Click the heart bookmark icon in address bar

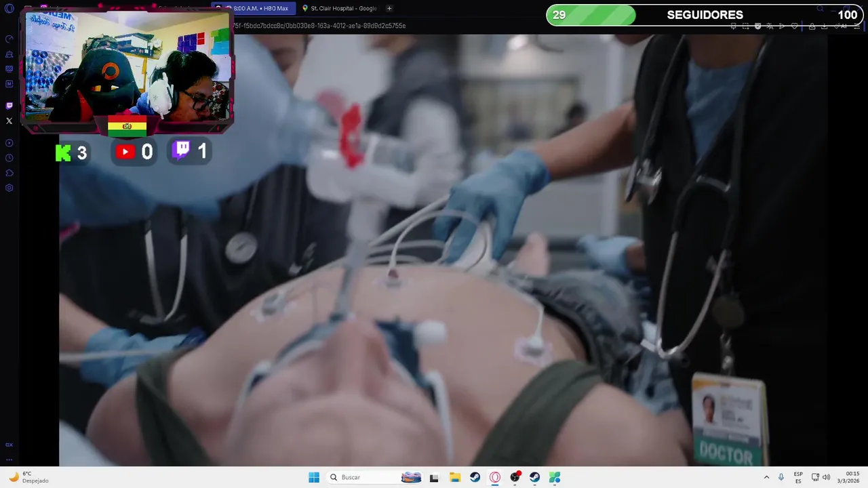tap(794, 26)
